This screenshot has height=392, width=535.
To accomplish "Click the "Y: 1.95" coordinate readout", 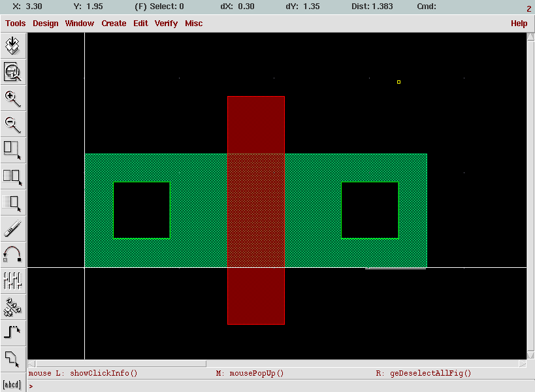I will (88, 7).
